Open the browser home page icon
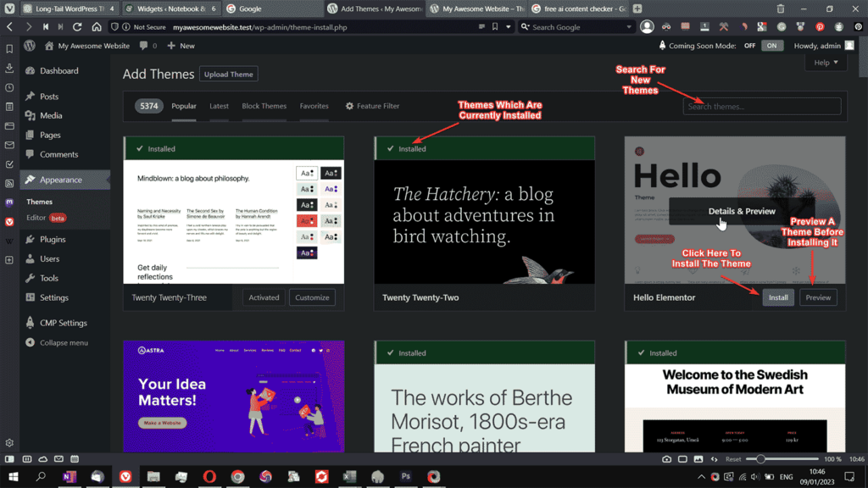 coord(97,26)
